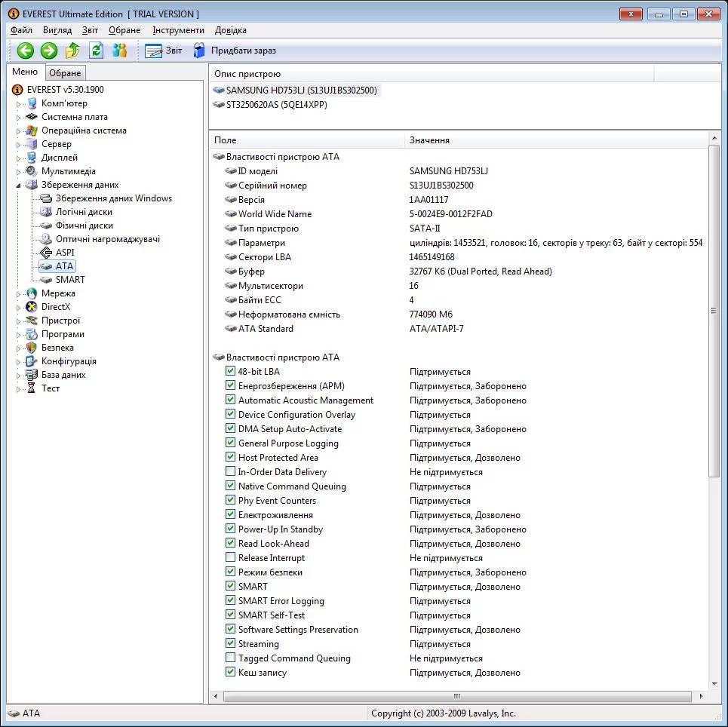Expand the Комп'ютер tree node
Screen dimensions: 728x727
click(19, 104)
